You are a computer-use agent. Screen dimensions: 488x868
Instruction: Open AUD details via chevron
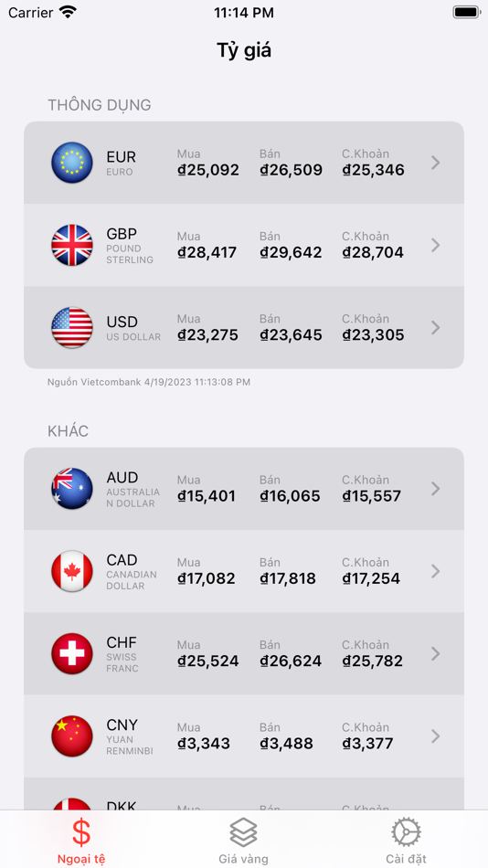pos(435,489)
